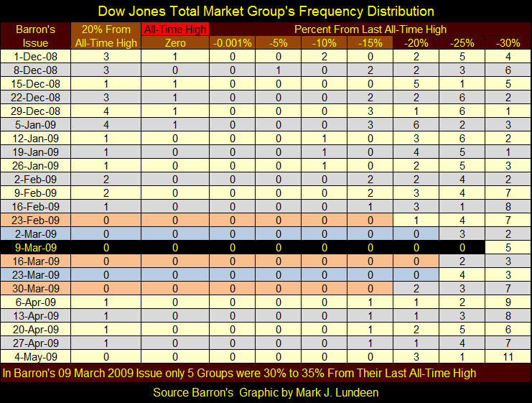Select the '16-Mar-09' date cell
This screenshot has height=403, width=532.
(x=36, y=261)
